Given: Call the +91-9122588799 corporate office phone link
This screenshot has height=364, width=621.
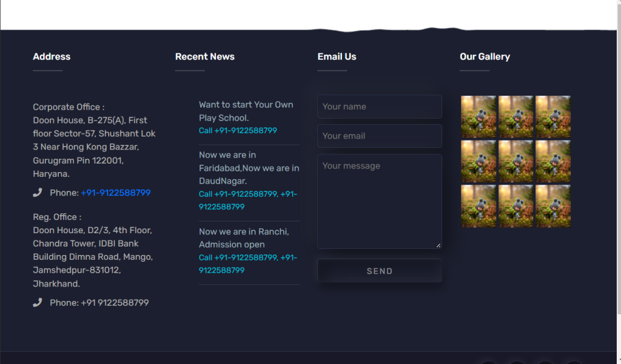Looking at the screenshot, I should coord(115,193).
